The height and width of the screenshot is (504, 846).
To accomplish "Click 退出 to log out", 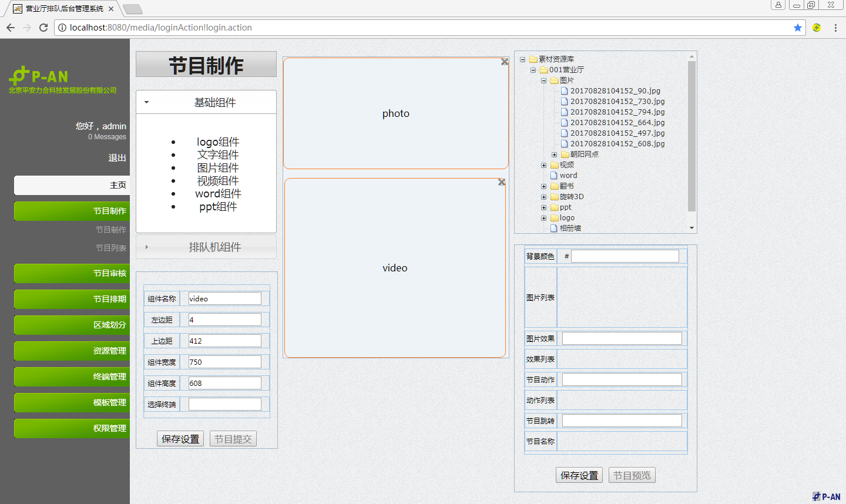I will point(117,157).
